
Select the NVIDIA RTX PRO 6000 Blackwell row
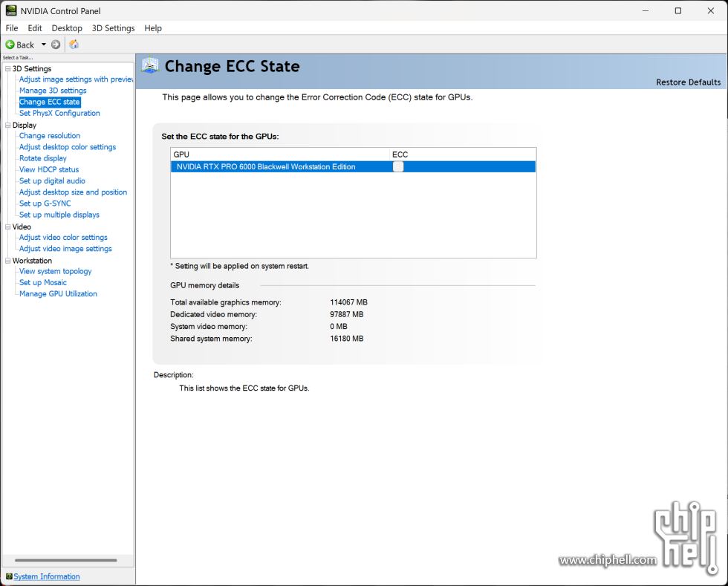[x=353, y=166]
